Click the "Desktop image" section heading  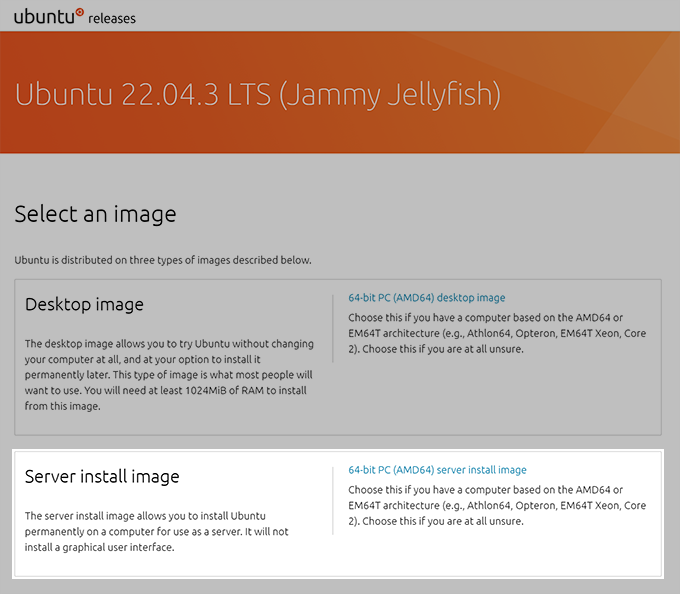(x=84, y=304)
